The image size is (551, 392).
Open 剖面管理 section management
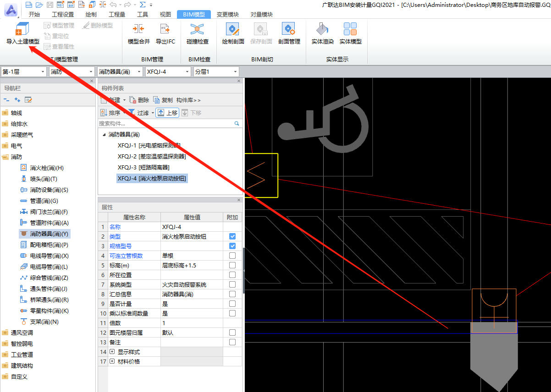pos(289,33)
